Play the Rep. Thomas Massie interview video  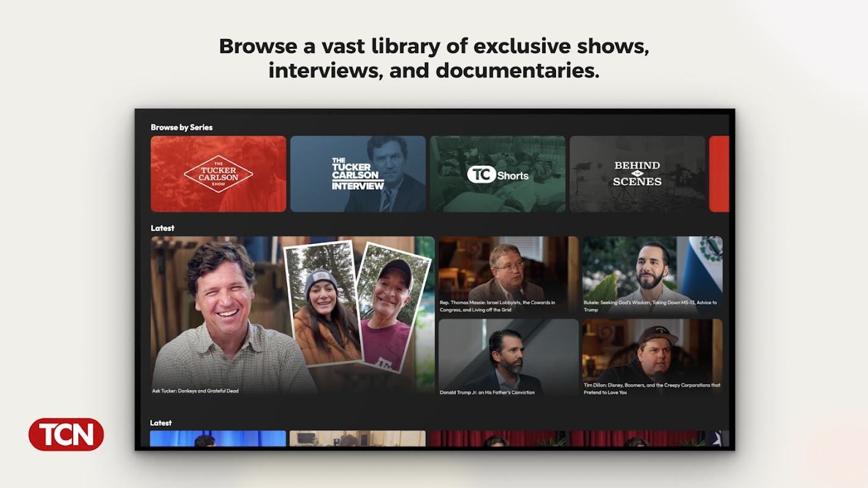click(x=508, y=276)
